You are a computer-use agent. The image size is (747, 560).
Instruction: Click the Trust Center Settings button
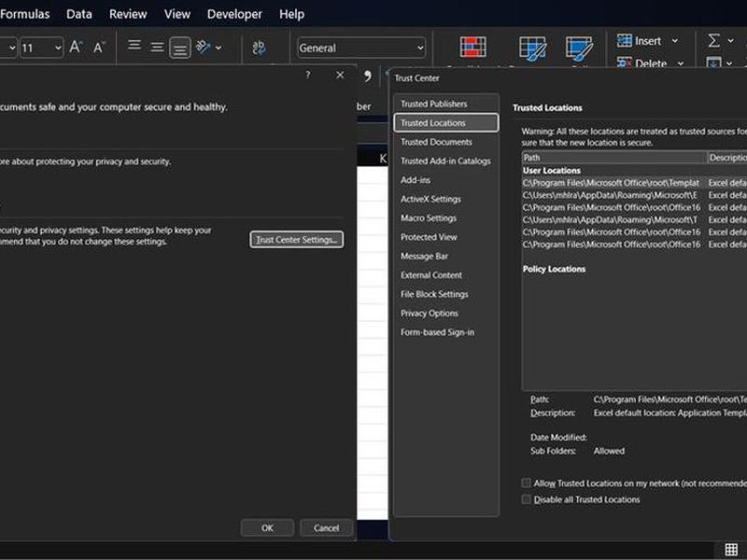(296, 240)
